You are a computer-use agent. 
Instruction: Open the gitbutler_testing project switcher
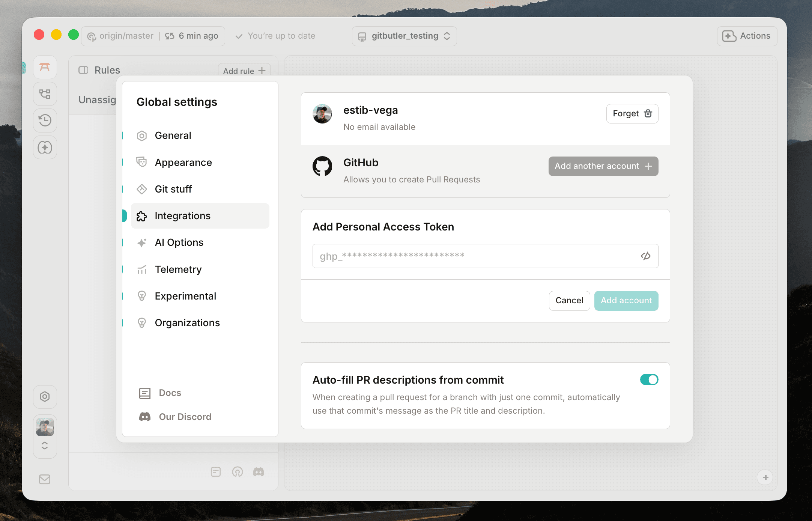coord(404,36)
